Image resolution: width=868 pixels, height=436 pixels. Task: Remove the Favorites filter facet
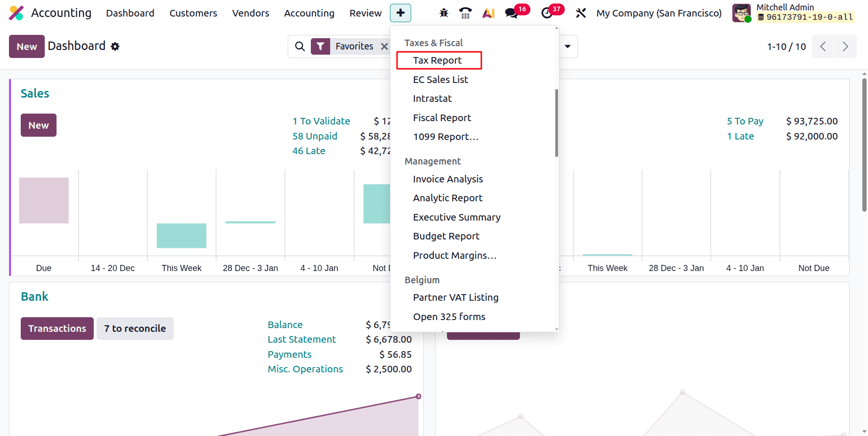(x=384, y=46)
